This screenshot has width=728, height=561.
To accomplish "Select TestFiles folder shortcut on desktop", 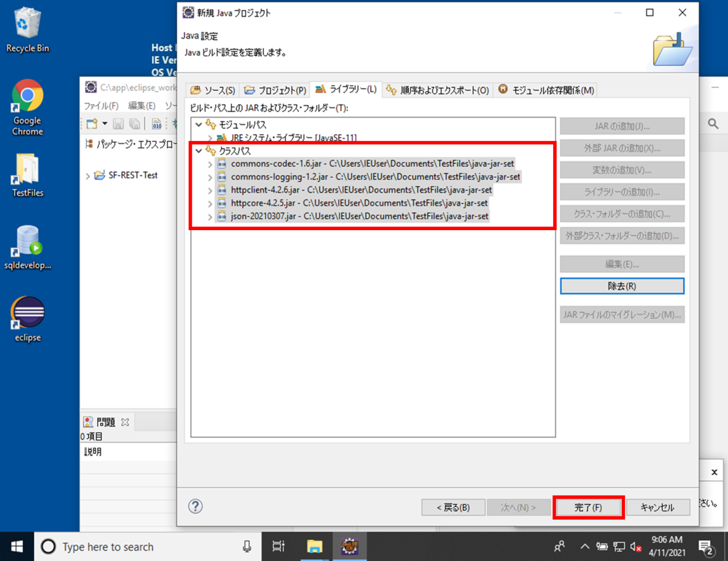I will [28, 175].
